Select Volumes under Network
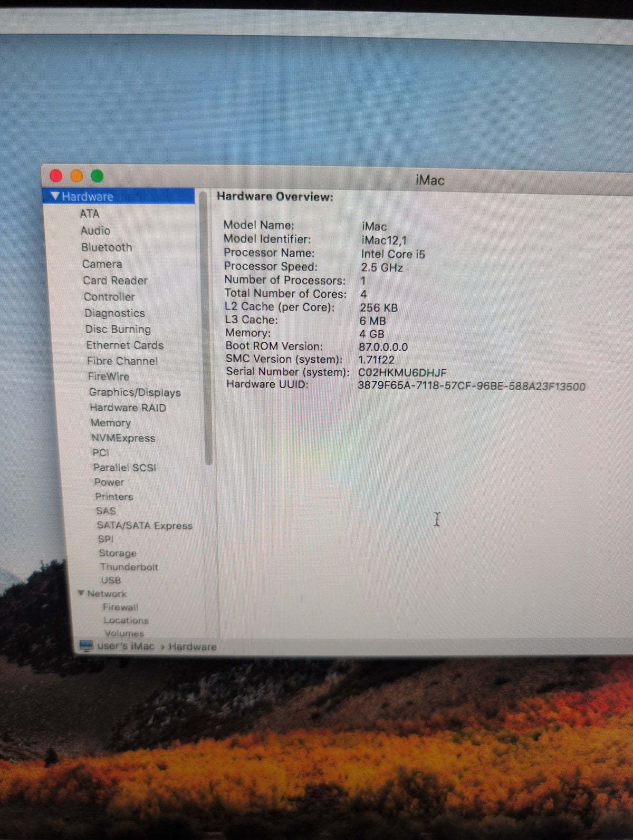 coord(124,633)
